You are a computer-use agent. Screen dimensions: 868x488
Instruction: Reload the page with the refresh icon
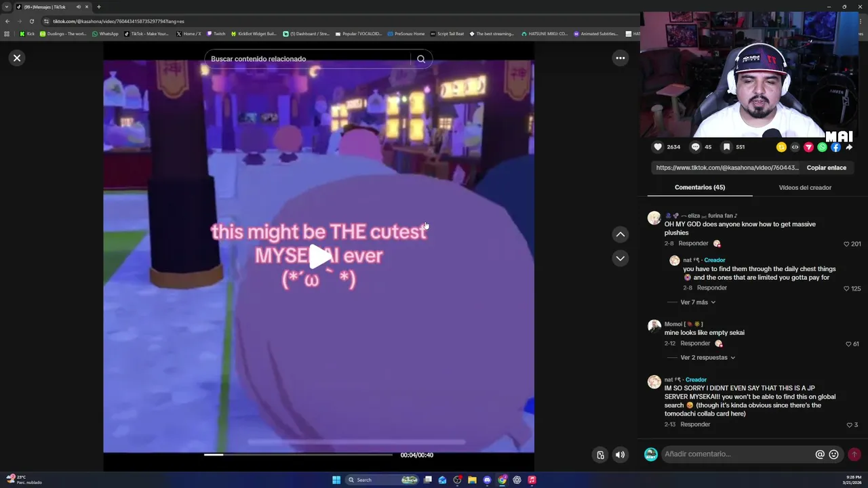click(31, 21)
